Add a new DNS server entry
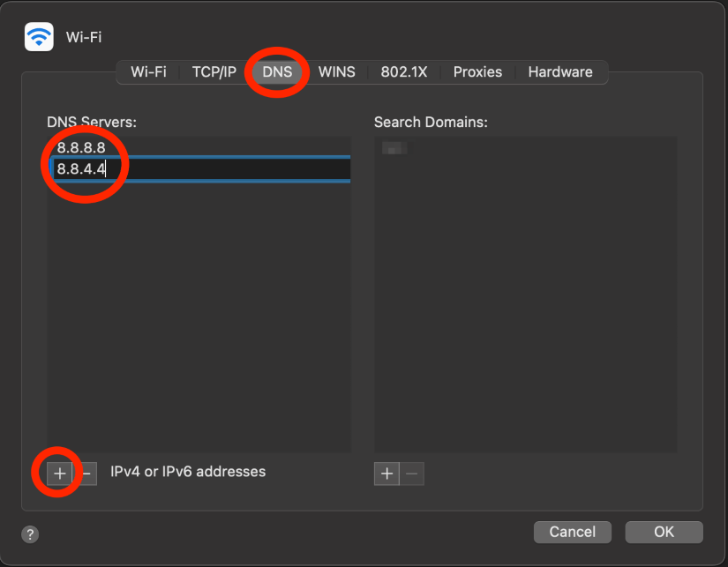728x567 pixels. point(59,473)
